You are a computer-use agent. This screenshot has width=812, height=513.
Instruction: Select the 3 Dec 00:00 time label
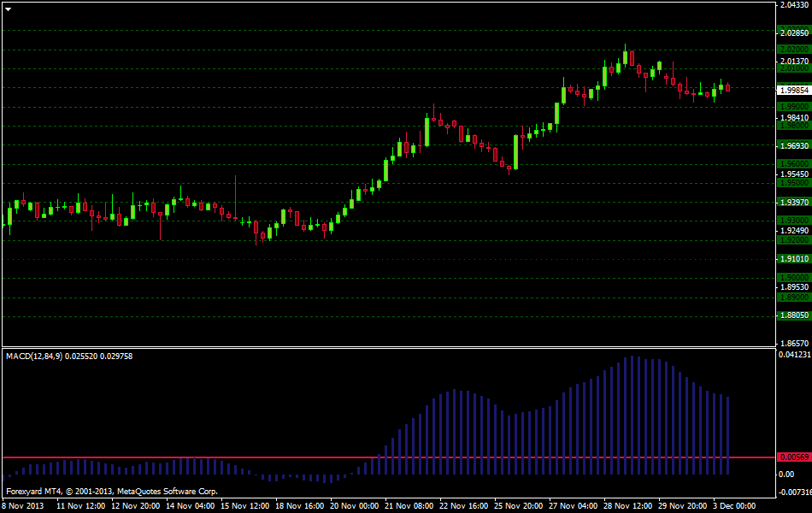[x=735, y=505]
